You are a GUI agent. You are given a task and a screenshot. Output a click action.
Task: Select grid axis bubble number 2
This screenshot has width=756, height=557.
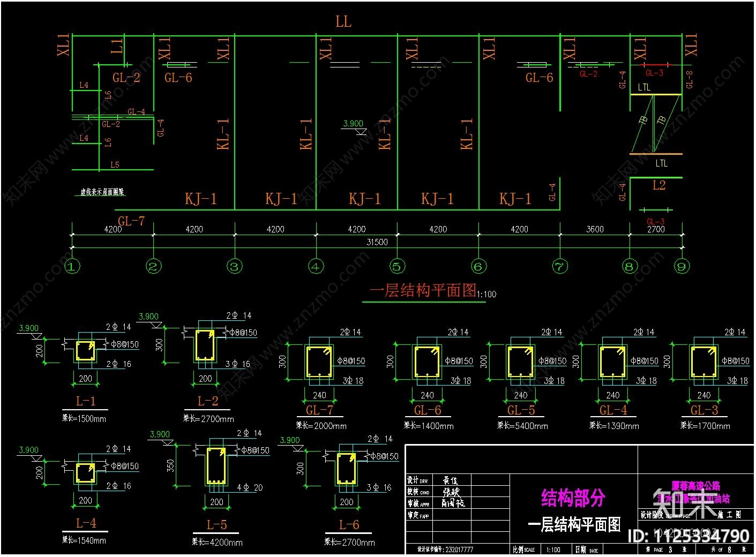(154, 266)
